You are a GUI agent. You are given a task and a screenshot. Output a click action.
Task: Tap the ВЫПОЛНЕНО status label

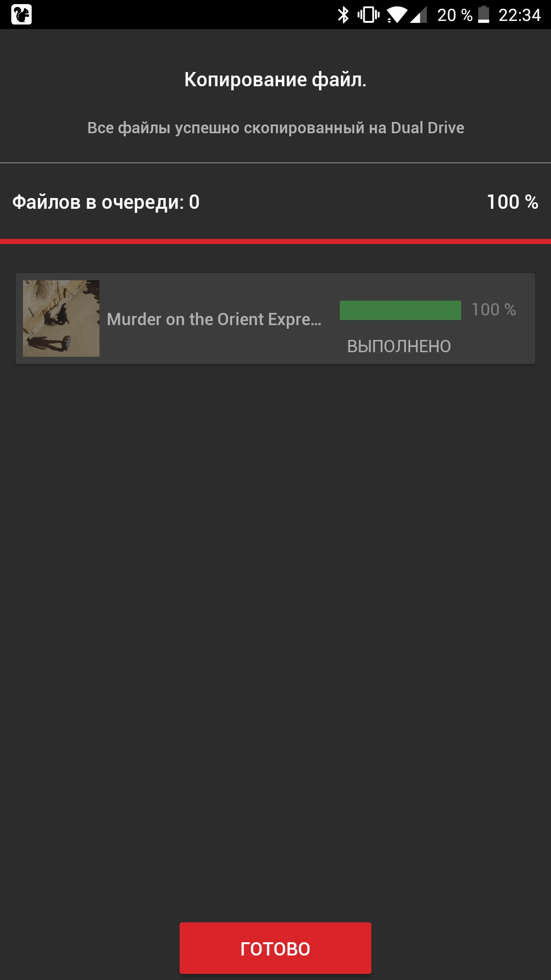pos(399,347)
